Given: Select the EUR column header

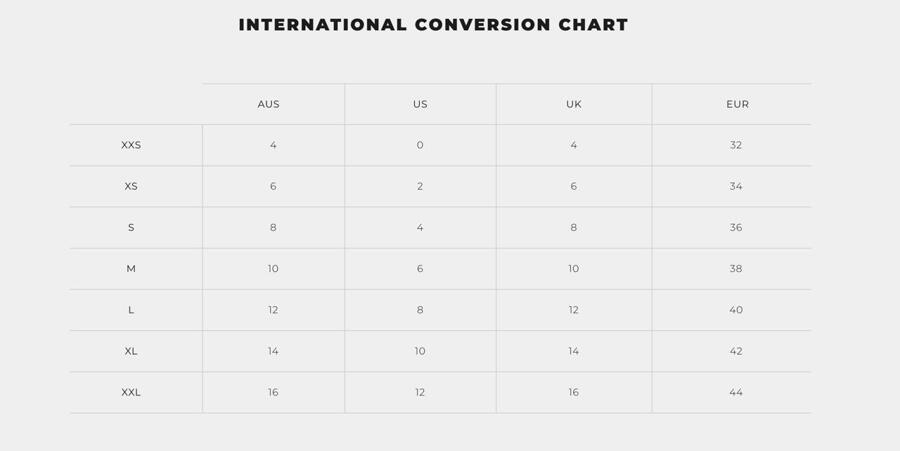Looking at the screenshot, I should coord(737,104).
